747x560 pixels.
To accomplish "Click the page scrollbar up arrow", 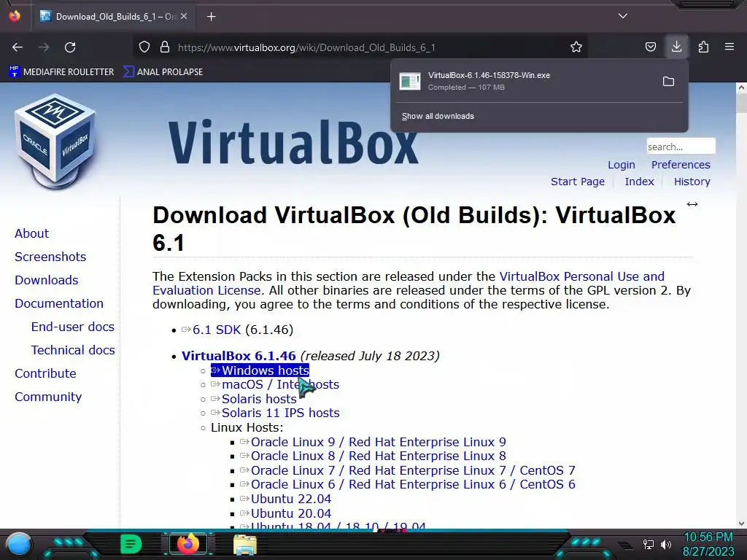I will 741,87.
